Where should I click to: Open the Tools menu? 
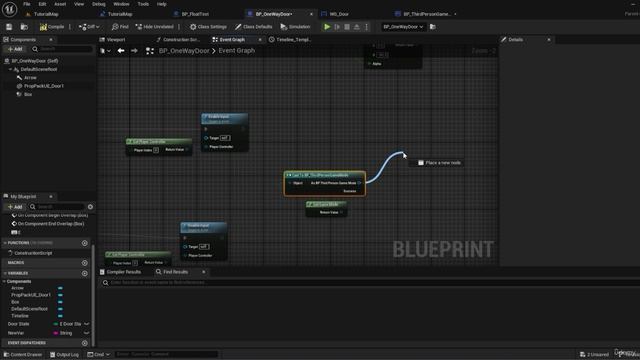pyautogui.click(x=143, y=4)
